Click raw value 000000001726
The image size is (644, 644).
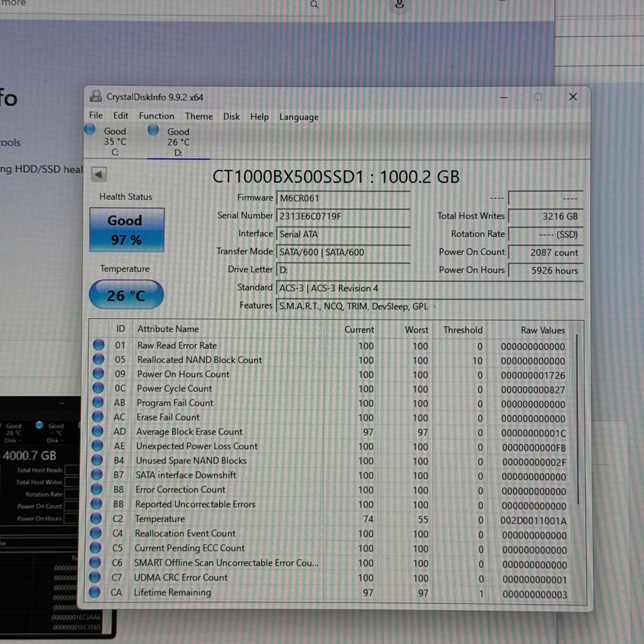[533, 376]
